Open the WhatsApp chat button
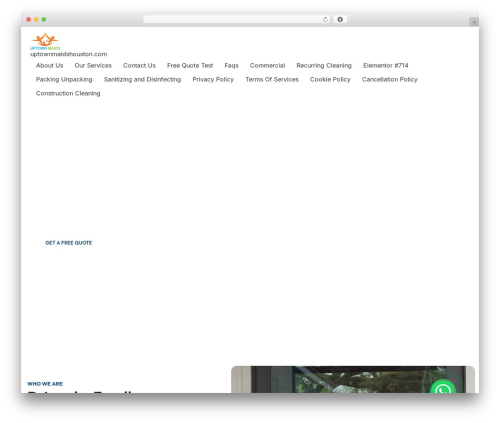500x423 pixels. coord(443,387)
